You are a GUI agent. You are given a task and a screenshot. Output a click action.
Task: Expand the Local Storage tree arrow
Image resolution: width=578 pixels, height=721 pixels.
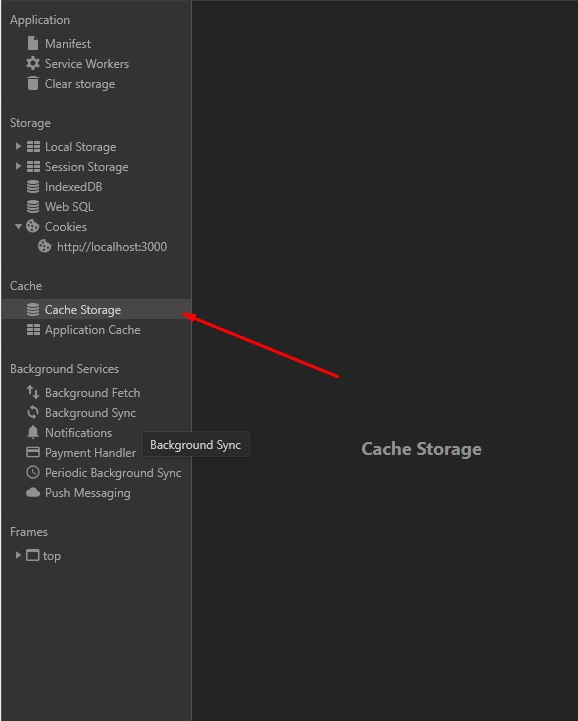pos(18,146)
